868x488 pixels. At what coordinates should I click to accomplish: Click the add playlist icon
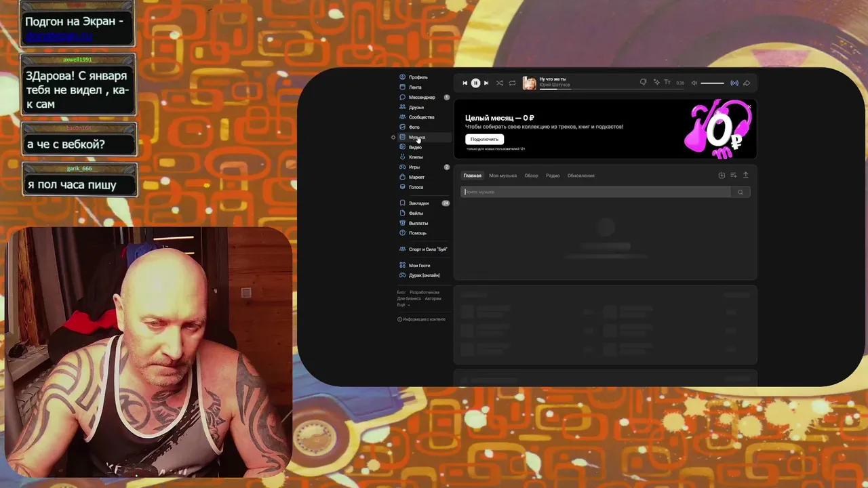[734, 175]
